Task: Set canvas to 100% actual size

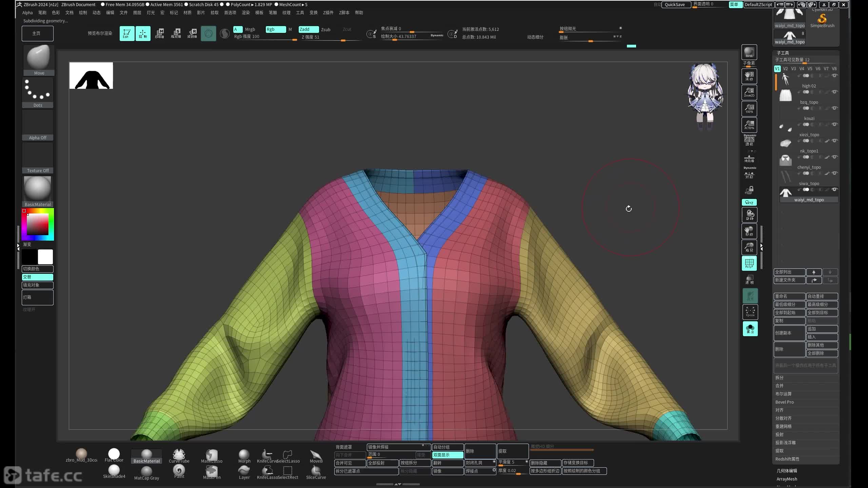Action: [x=749, y=109]
